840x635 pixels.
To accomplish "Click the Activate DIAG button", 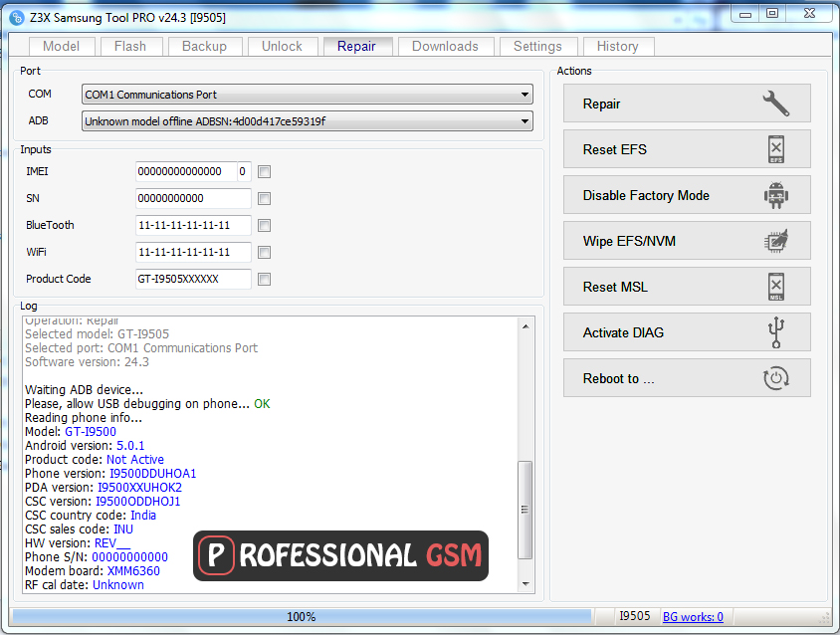I will (687, 332).
